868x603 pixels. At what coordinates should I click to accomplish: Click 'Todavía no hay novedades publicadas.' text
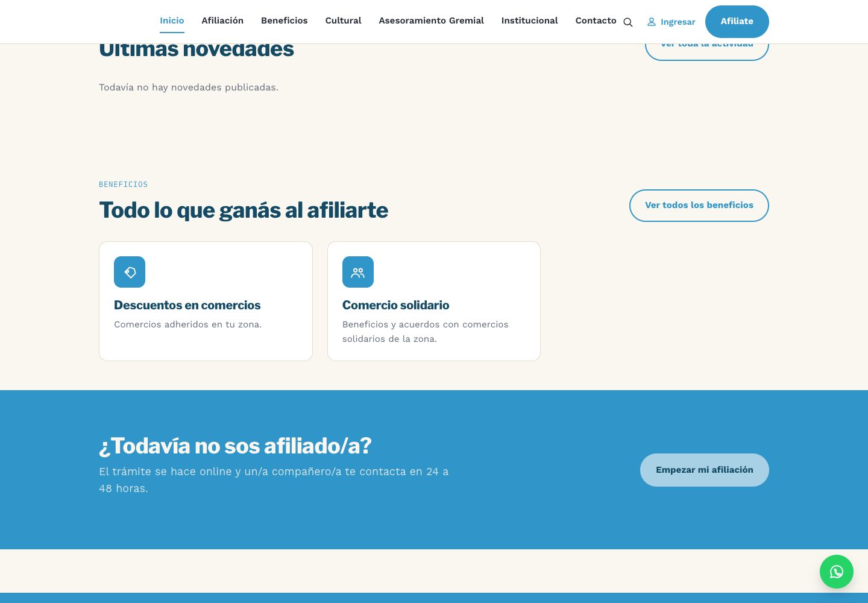point(189,87)
